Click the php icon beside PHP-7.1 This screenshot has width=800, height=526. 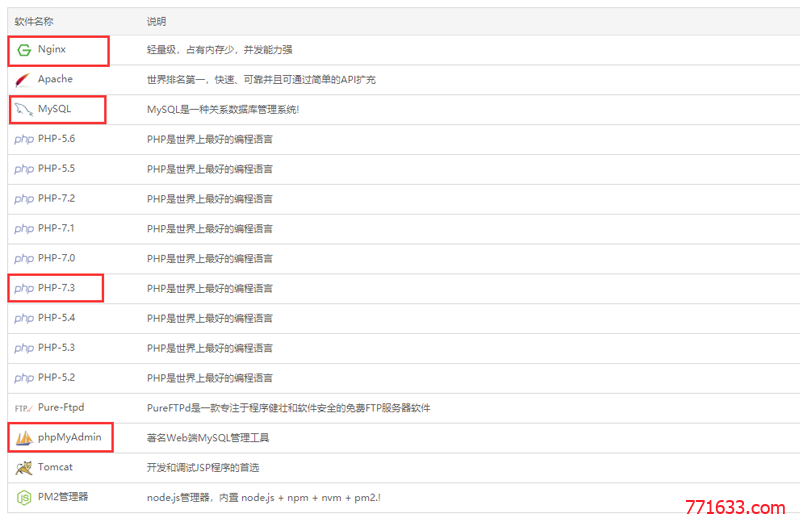coord(24,229)
